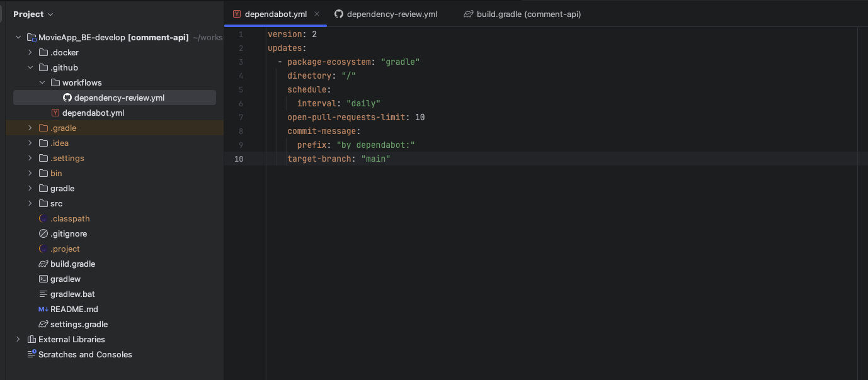Open the Project view switcher dropdown
Viewport: 868px width, 380px height.
pyautogui.click(x=33, y=14)
